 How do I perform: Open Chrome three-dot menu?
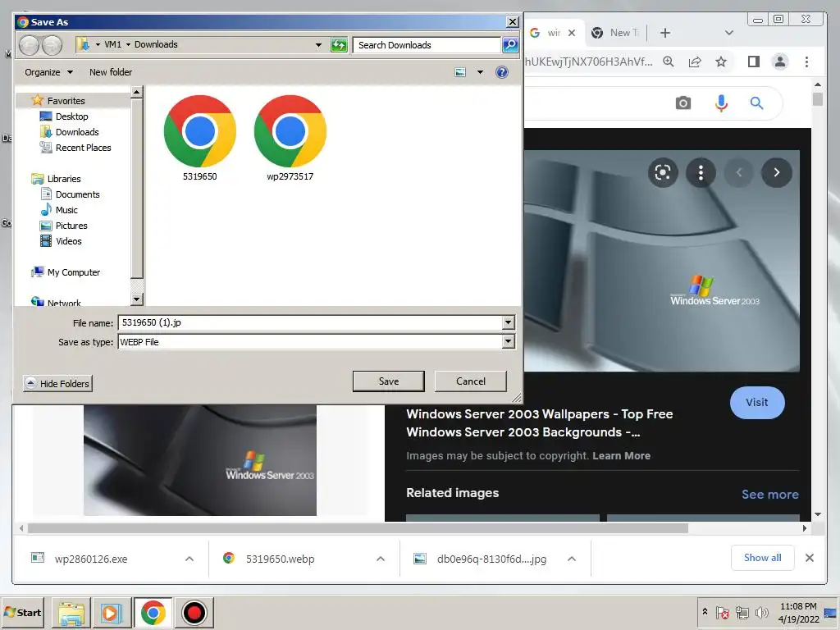coord(807,62)
